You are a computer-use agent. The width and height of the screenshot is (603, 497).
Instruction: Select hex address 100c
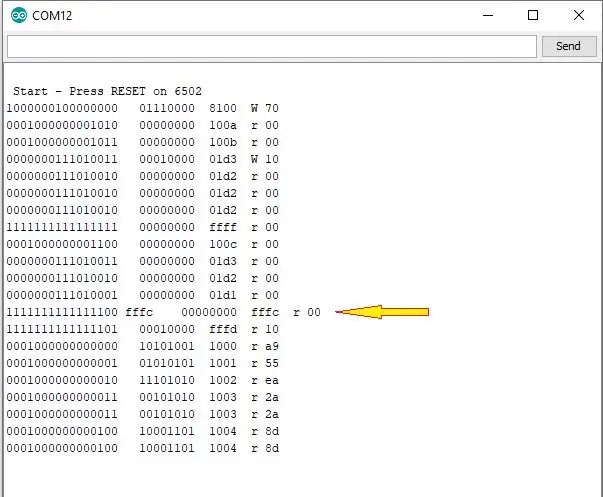[223, 244]
